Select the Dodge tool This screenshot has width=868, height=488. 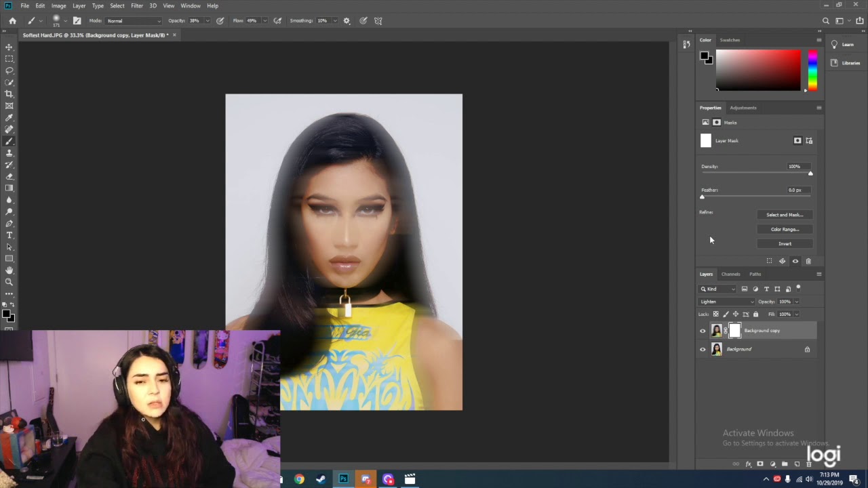pos(9,211)
